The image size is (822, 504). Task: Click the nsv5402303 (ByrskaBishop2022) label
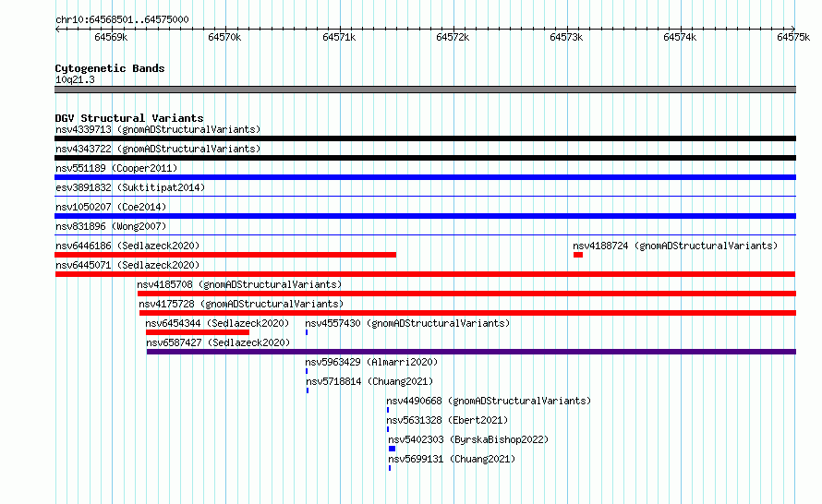point(468,439)
